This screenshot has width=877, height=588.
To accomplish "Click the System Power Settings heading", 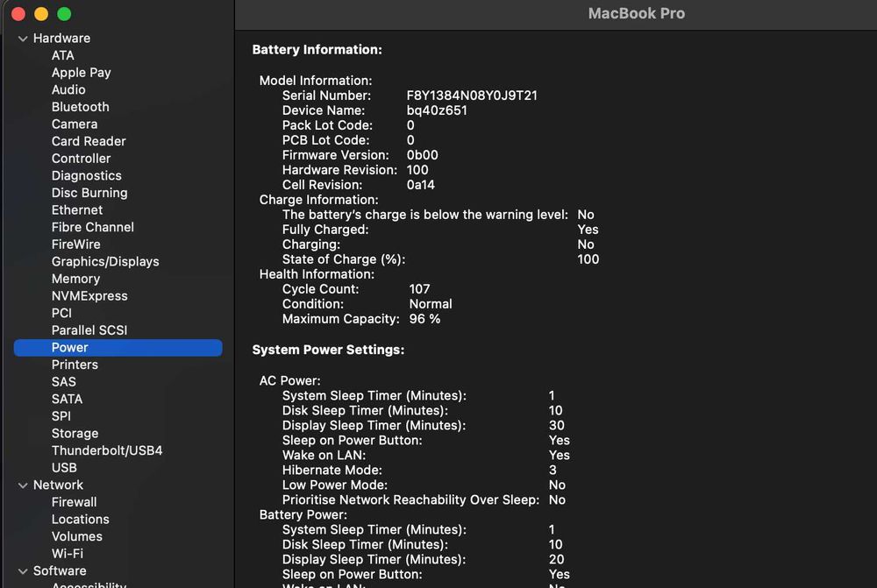I will coord(328,350).
